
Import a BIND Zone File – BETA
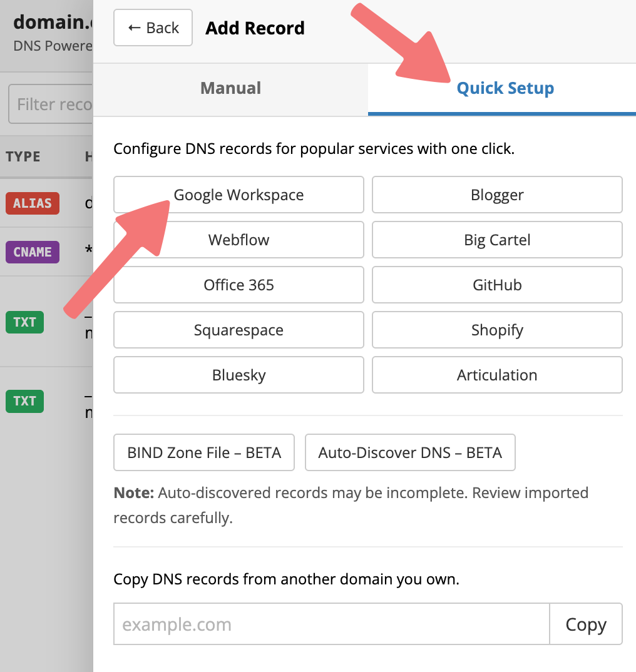(x=204, y=452)
